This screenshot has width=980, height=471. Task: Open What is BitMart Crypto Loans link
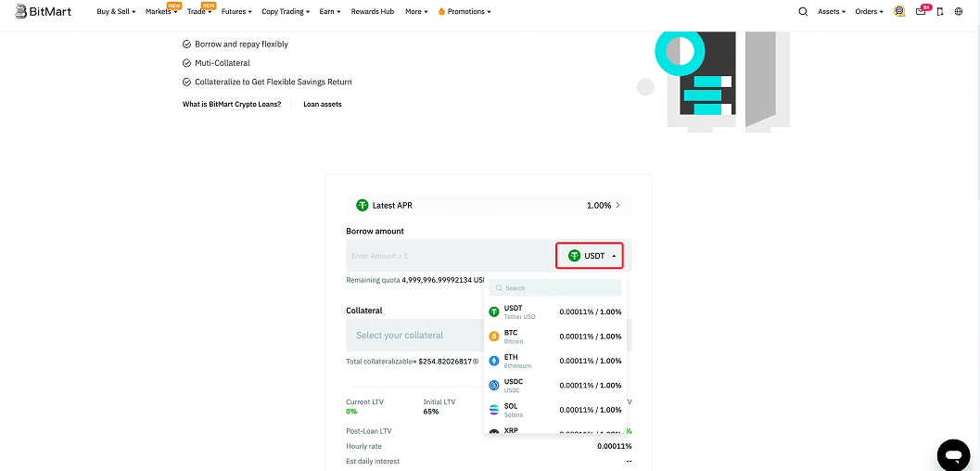click(x=232, y=105)
